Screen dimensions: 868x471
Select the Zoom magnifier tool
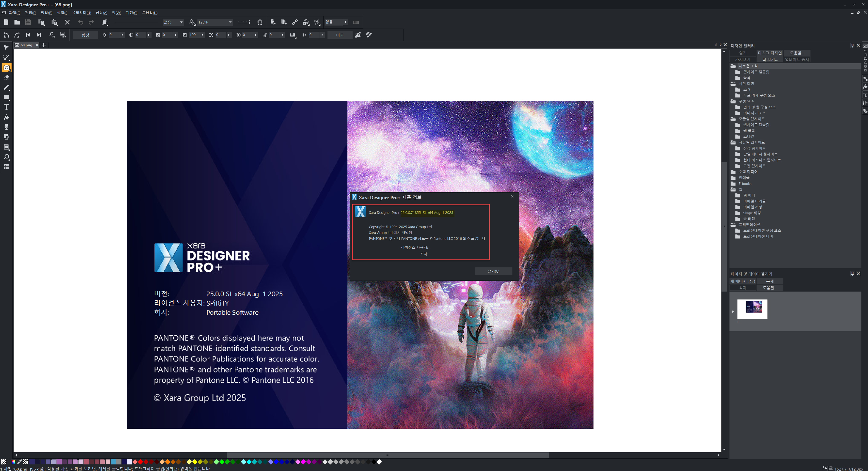tap(6, 157)
